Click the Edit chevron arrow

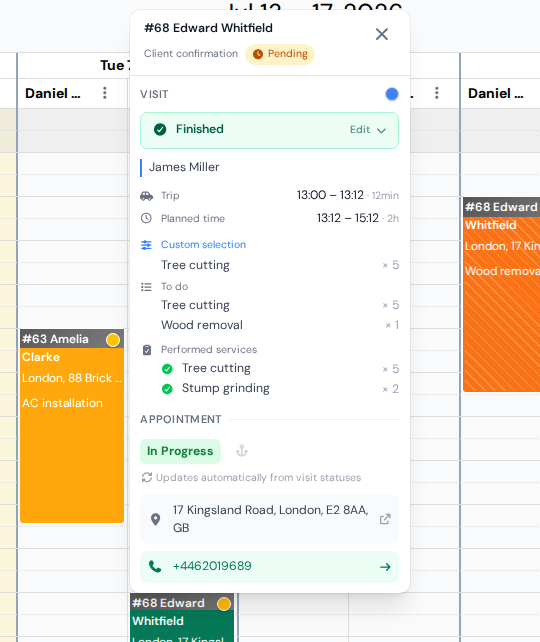point(381,131)
